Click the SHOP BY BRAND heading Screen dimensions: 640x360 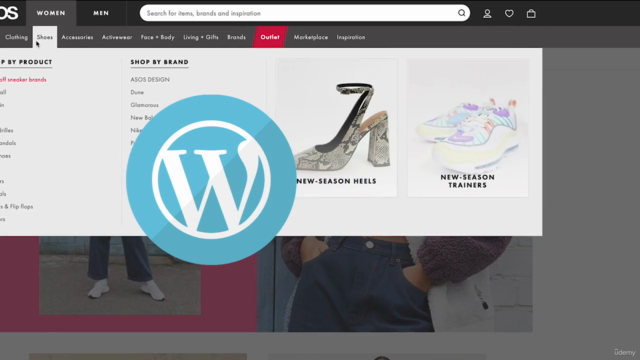[x=160, y=62]
